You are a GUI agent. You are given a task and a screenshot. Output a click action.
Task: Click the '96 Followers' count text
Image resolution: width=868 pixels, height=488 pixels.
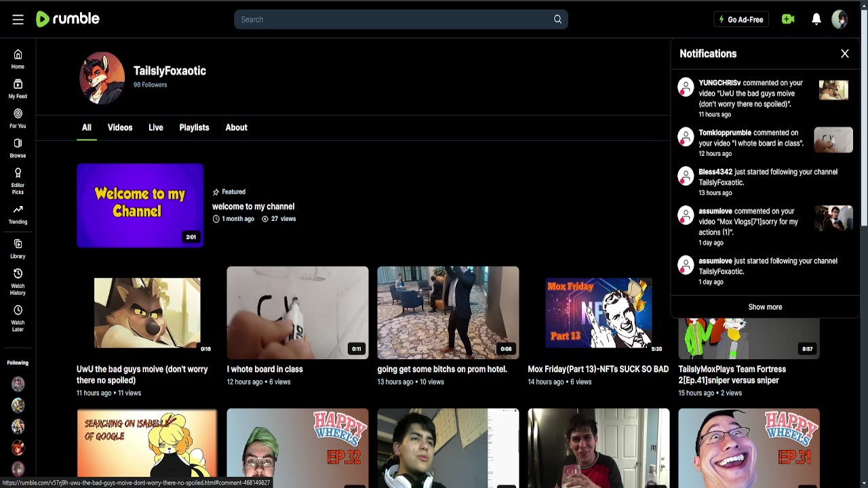coord(150,85)
